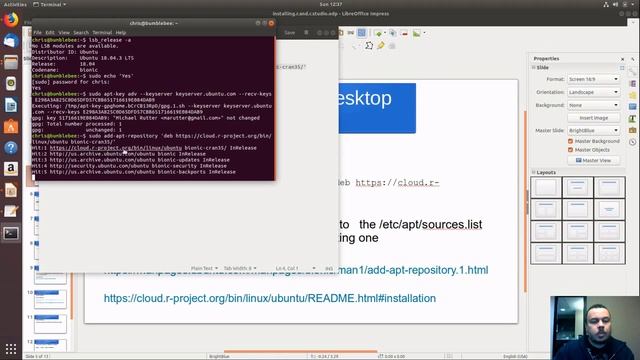Open the Help menu in Terminal
Image resolution: width=640 pixels, height=360 pixels.
coord(120,32)
